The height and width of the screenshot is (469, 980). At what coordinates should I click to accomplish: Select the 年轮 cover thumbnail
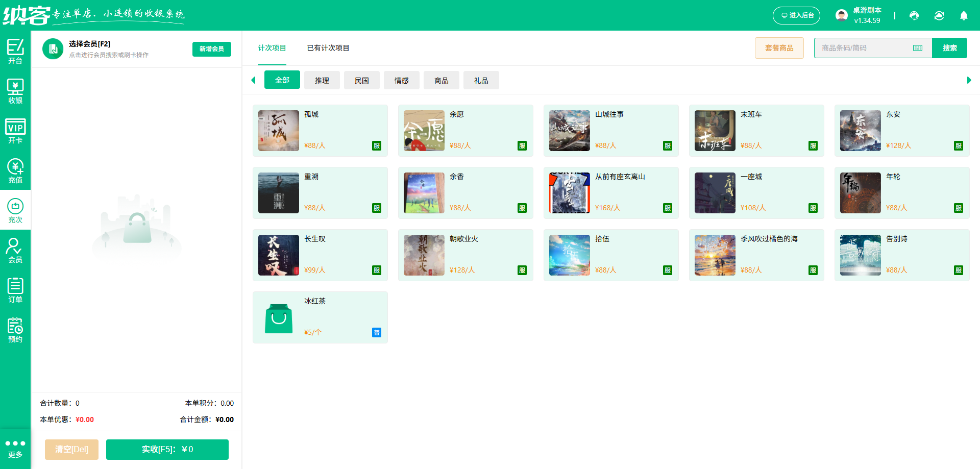[861, 193]
